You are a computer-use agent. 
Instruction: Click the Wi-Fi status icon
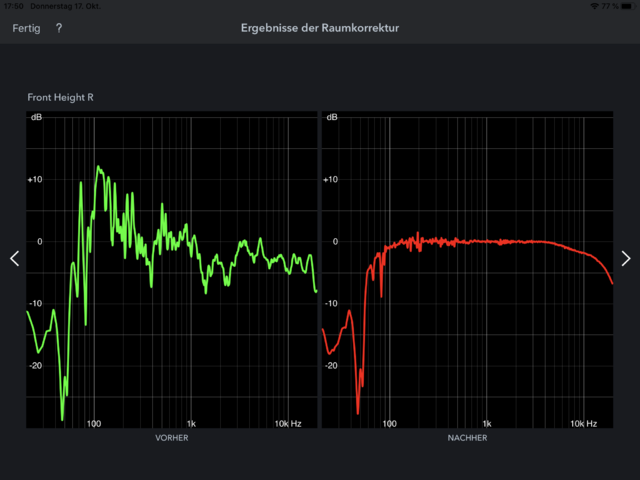595,6
